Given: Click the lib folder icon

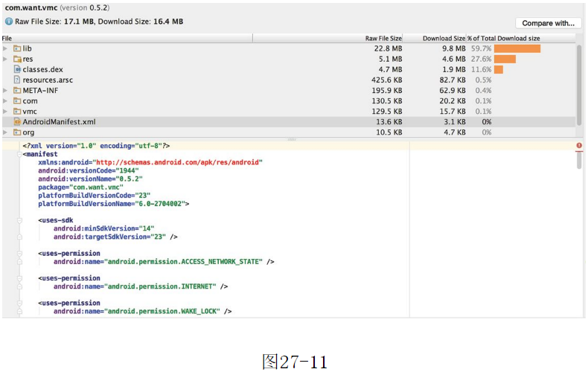Looking at the screenshot, I should pos(16,48).
